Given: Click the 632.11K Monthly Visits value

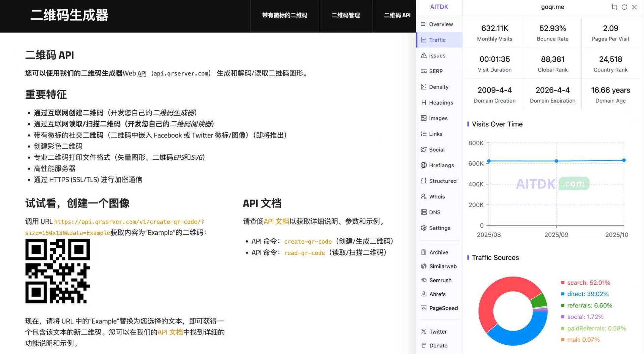Looking at the screenshot, I should [495, 28].
